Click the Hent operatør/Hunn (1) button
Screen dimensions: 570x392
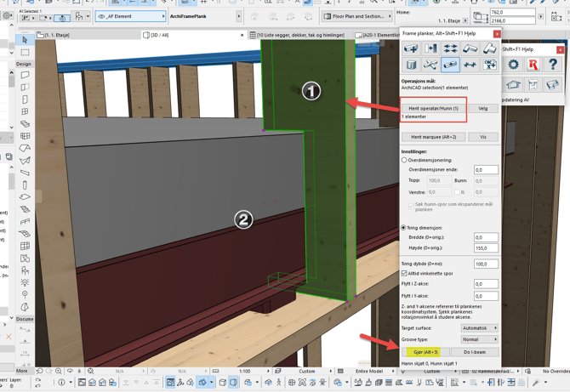coord(434,109)
